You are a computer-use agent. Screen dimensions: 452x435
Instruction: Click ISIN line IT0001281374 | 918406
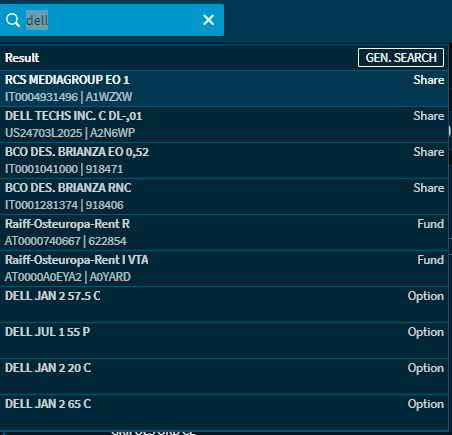click(x=64, y=205)
